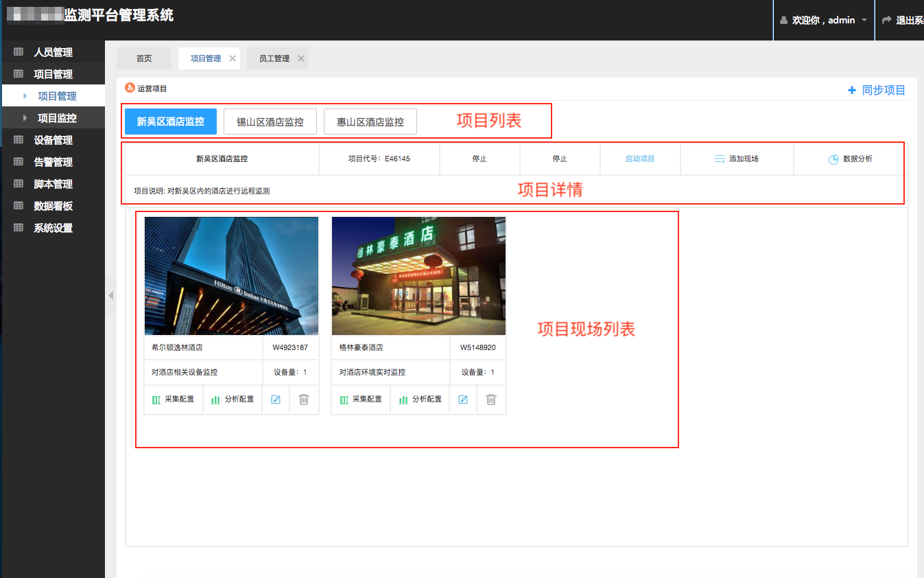Click 添加现场 in project details
This screenshot has width=924, height=578.
tap(737, 159)
